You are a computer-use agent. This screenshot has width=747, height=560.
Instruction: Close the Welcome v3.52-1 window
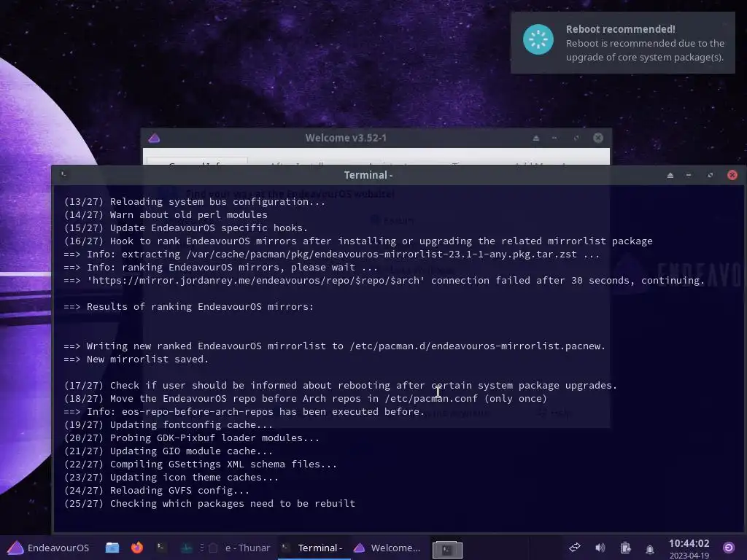coord(598,138)
